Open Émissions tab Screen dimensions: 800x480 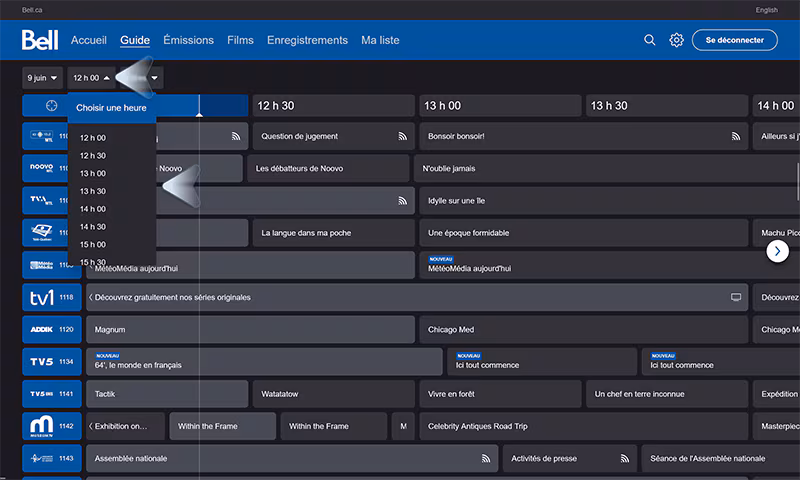[x=188, y=40]
